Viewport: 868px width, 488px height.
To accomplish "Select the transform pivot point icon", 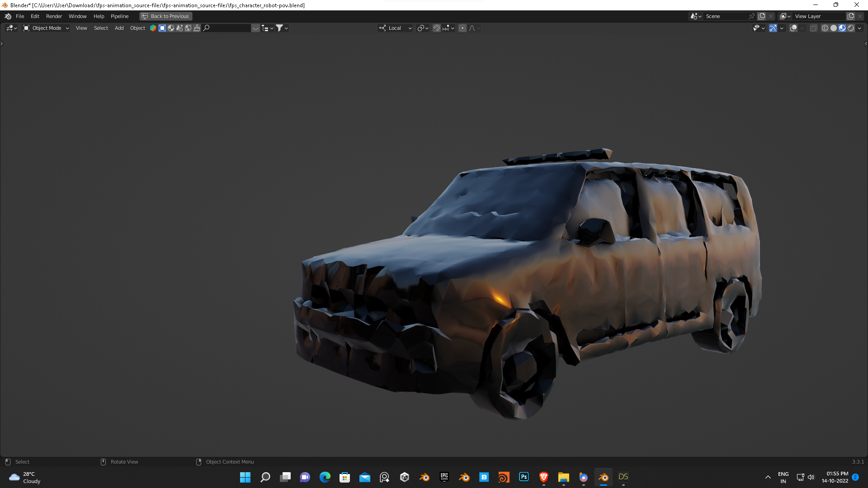I will pyautogui.click(x=420, y=28).
